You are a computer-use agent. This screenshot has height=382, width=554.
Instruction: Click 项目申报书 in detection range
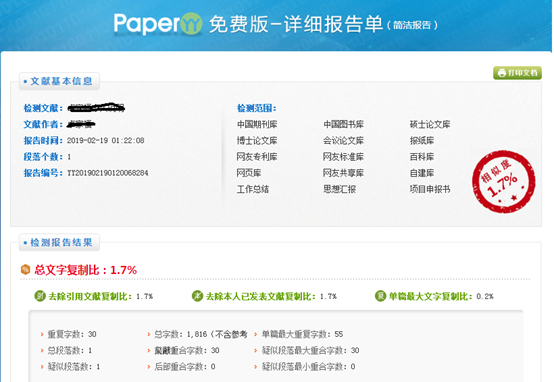pyautogui.click(x=430, y=189)
